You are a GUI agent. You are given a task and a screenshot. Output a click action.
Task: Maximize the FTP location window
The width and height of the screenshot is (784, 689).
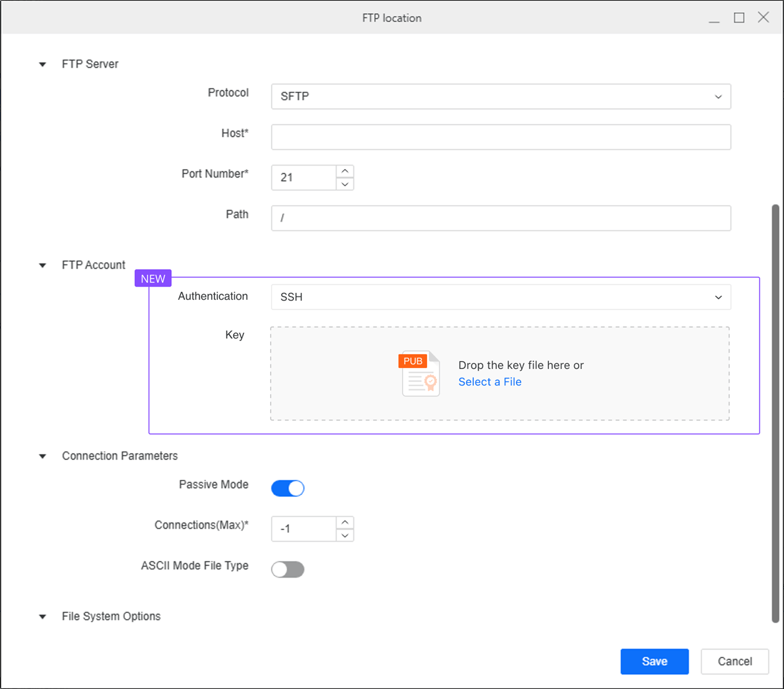(739, 18)
